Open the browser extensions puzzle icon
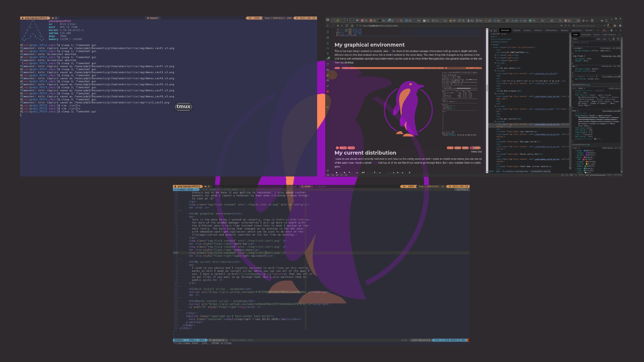 [620, 25]
